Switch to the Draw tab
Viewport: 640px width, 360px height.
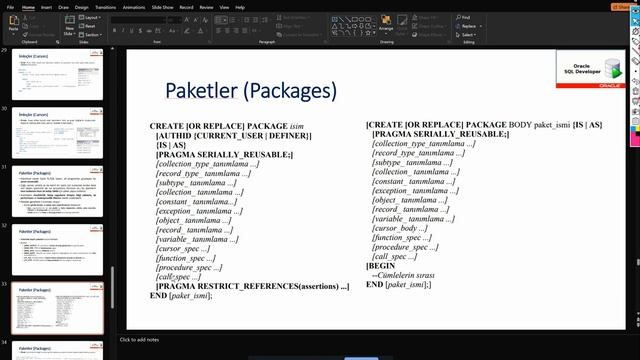coord(63,7)
